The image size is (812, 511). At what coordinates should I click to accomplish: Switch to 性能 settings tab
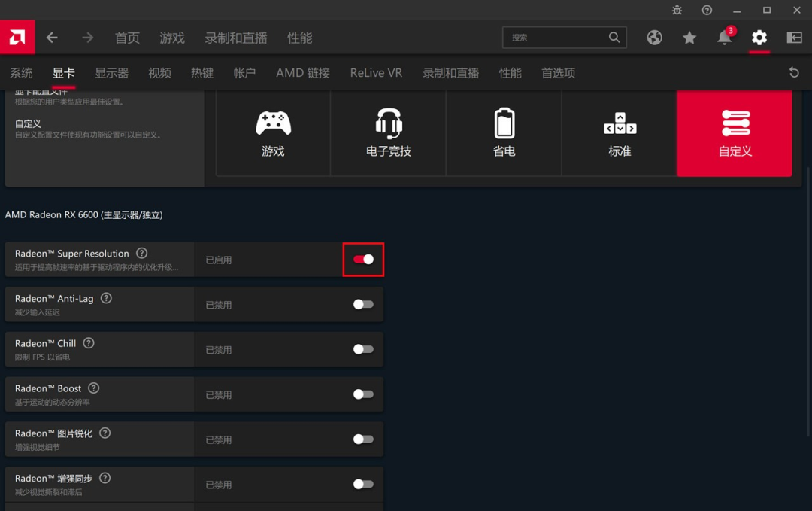tap(510, 73)
